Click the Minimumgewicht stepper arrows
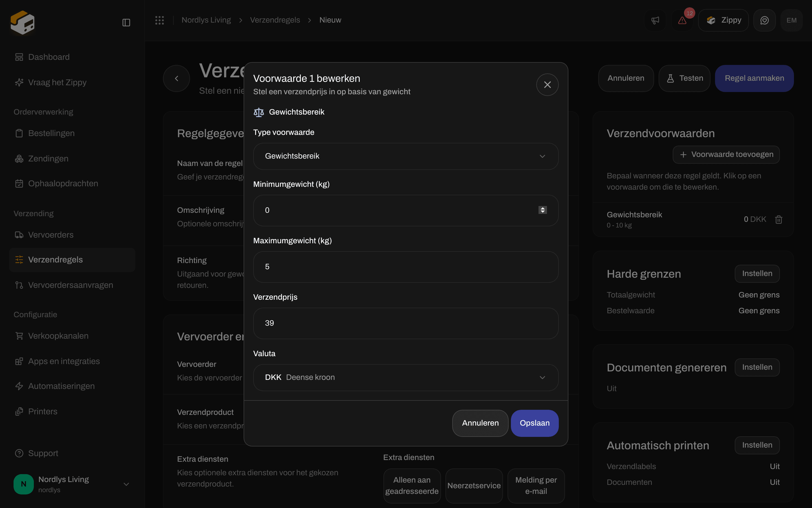Image resolution: width=812 pixels, height=508 pixels. point(542,210)
